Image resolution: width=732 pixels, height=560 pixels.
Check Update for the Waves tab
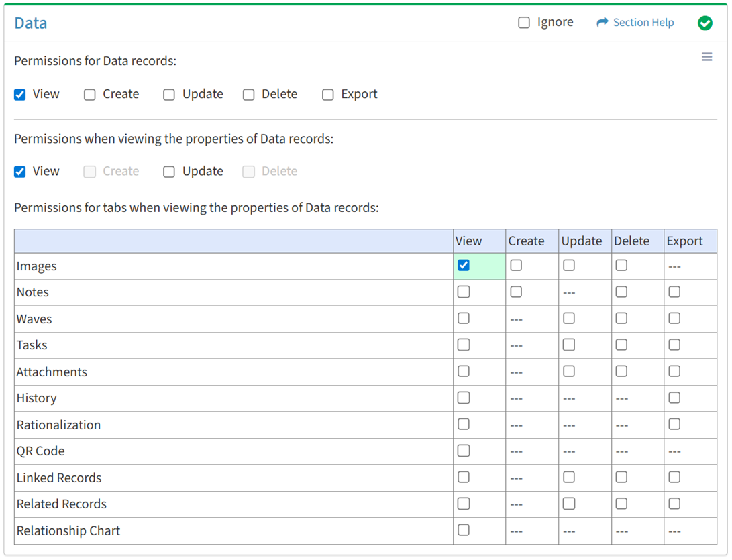pos(569,319)
